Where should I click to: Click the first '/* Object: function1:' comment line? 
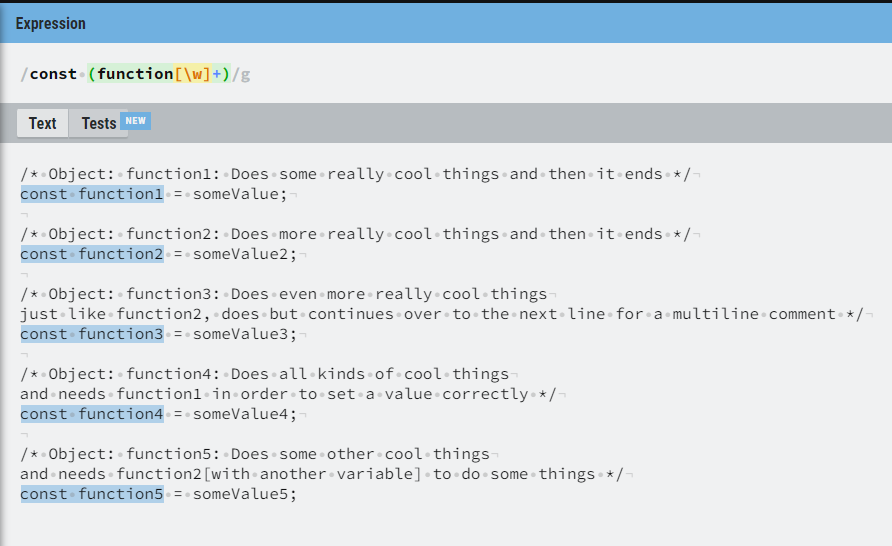tap(356, 174)
